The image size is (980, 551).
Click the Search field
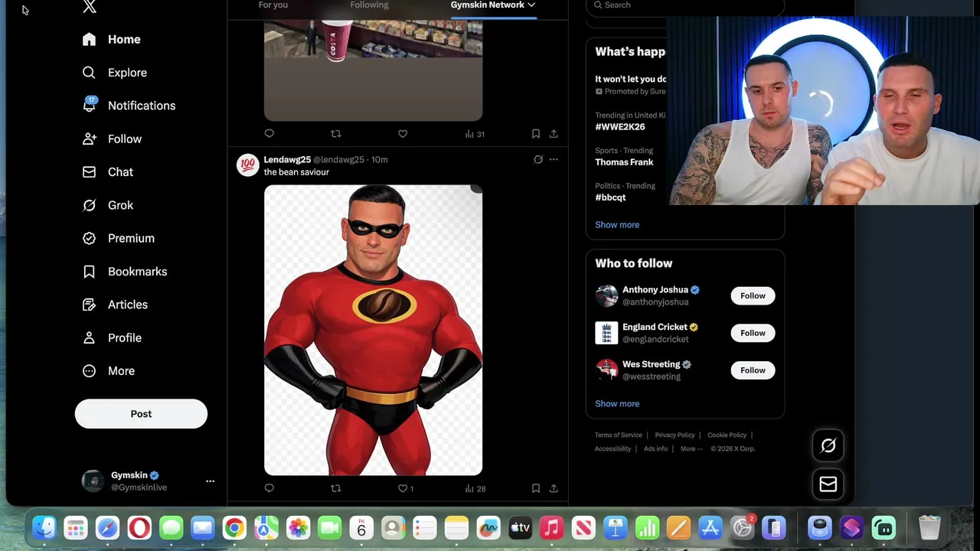coord(685,6)
